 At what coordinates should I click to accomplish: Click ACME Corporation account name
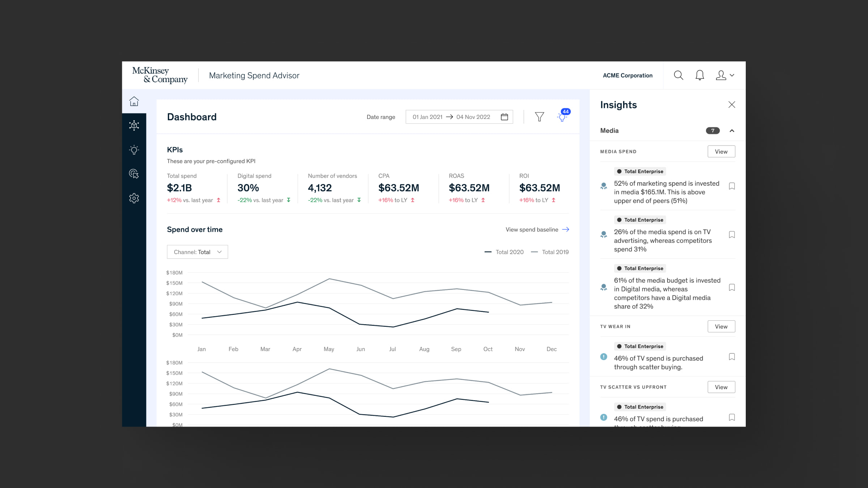(627, 76)
